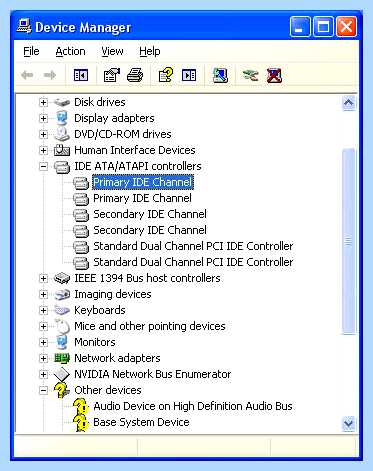Open the Action menu
The height and width of the screenshot is (471, 373).
[x=70, y=51]
